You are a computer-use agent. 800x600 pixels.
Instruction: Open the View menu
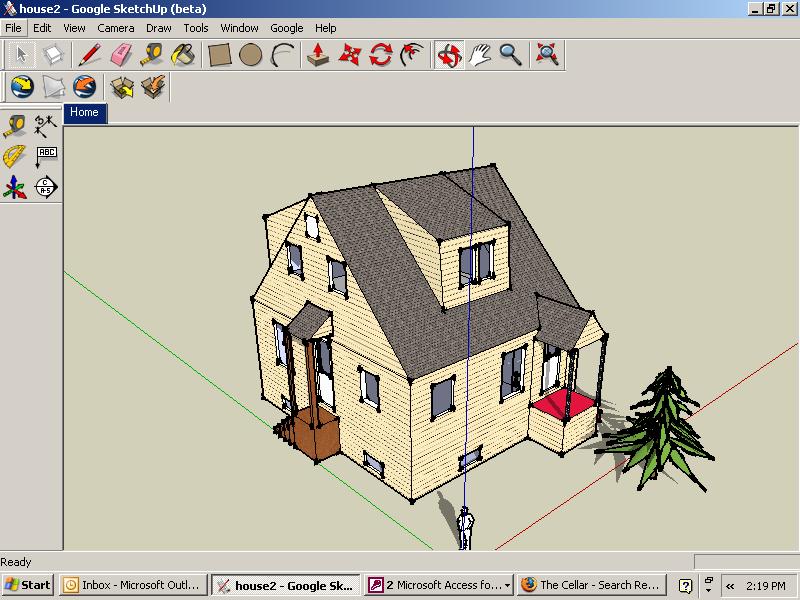[x=74, y=28]
